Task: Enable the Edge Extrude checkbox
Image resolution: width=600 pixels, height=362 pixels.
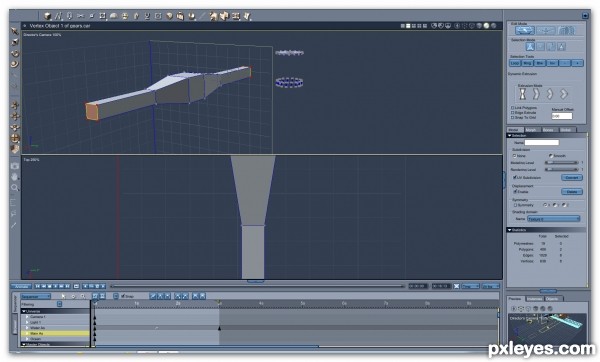Action: [513, 113]
